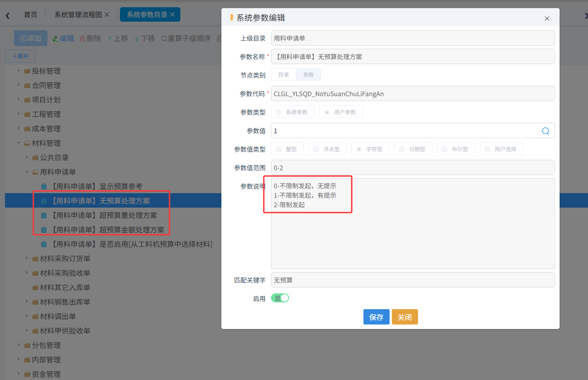588x380 pixels.
Task: Choose the 参数 node category tab
Action: [x=308, y=75]
